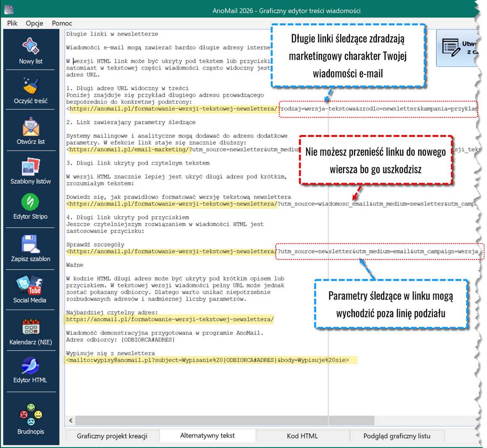Switch to the Kod HTML tab
Screen dimensions: 487x448
(x=302, y=436)
